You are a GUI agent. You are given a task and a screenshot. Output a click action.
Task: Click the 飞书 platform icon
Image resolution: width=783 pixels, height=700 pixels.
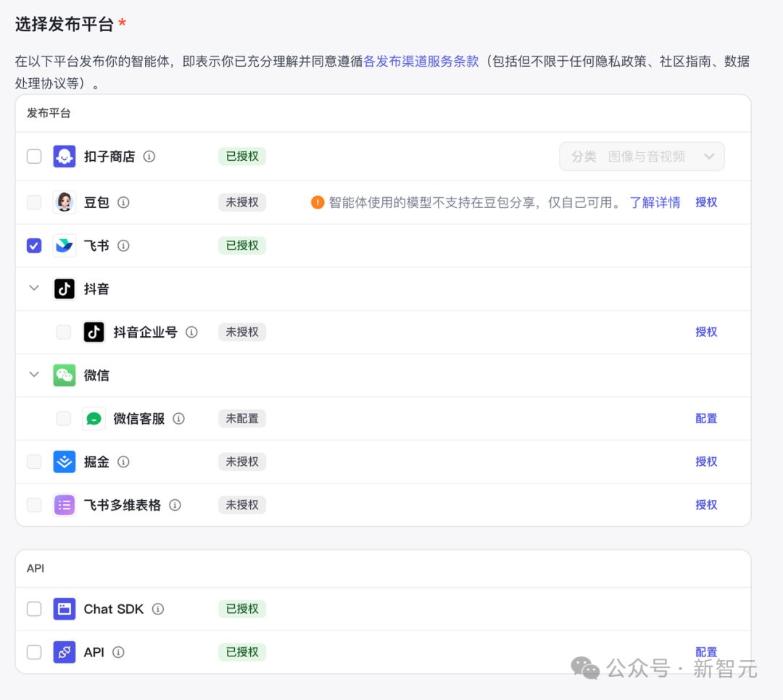coord(65,245)
